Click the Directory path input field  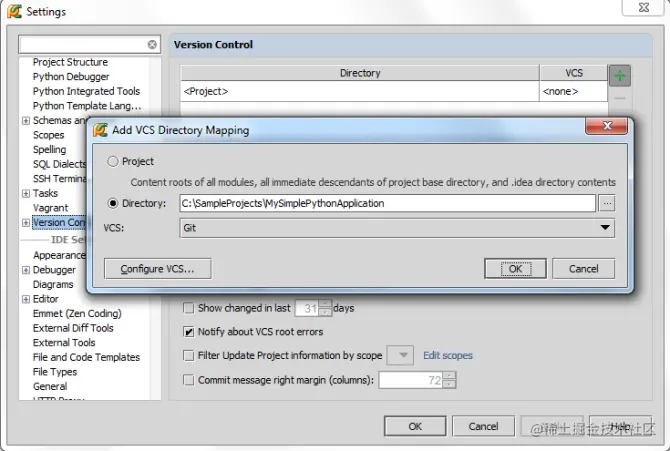click(x=388, y=203)
